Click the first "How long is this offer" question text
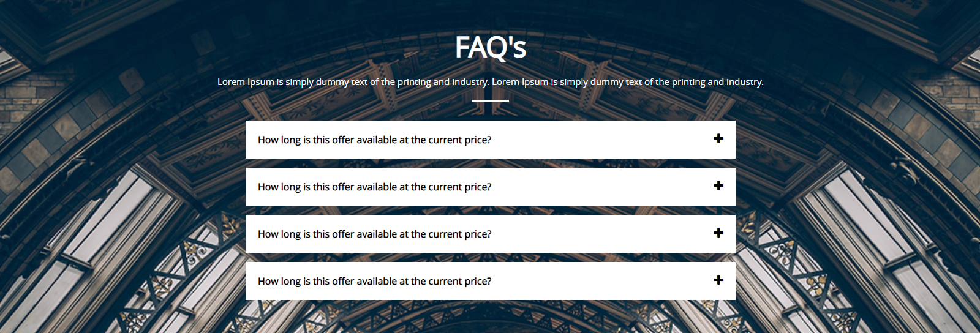Screen dimensions: 980x333 coord(374,140)
